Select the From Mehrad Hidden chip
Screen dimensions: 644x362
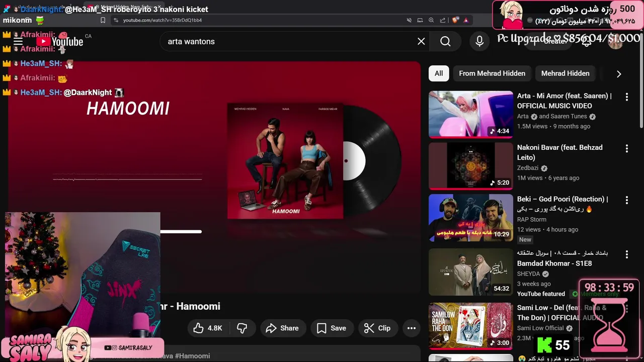(492, 73)
